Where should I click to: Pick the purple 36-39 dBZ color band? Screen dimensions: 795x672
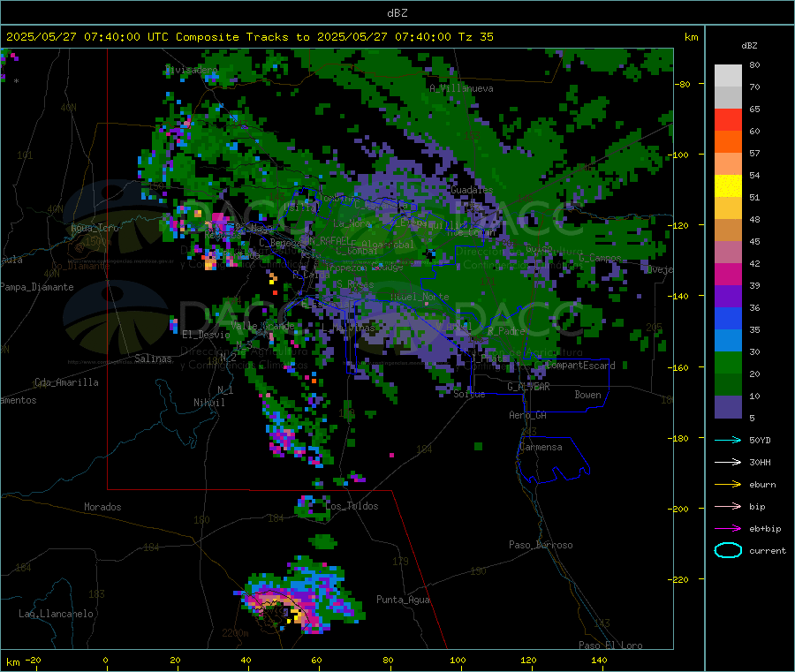click(728, 297)
